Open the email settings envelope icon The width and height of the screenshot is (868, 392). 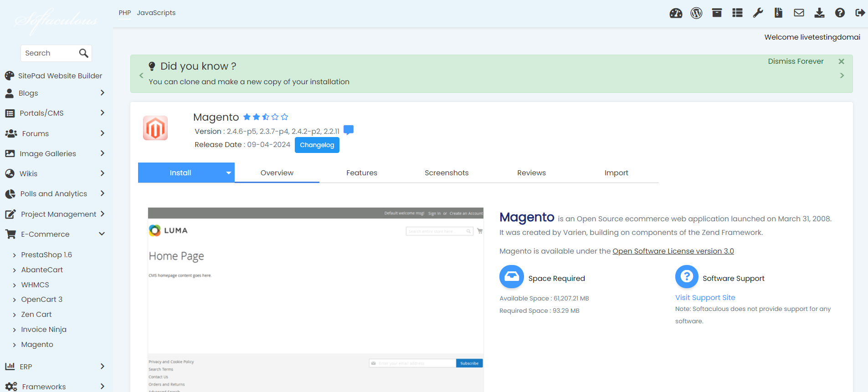pyautogui.click(x=799, y=13)
